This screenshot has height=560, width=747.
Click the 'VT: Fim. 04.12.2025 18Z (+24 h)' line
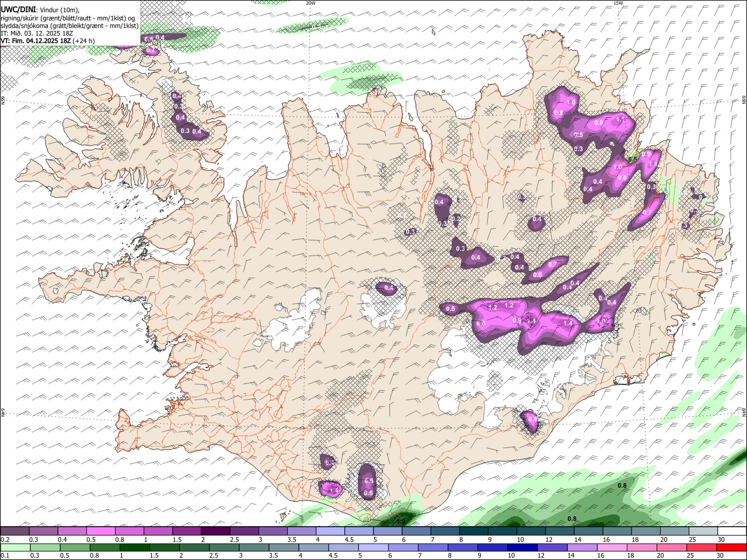point(48,41)
